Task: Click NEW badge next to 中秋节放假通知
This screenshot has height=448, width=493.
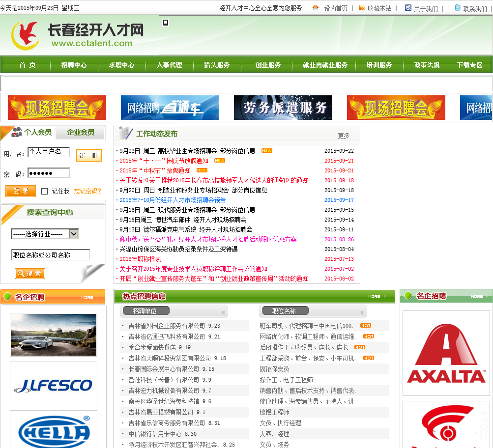Action: pos(202,170)
